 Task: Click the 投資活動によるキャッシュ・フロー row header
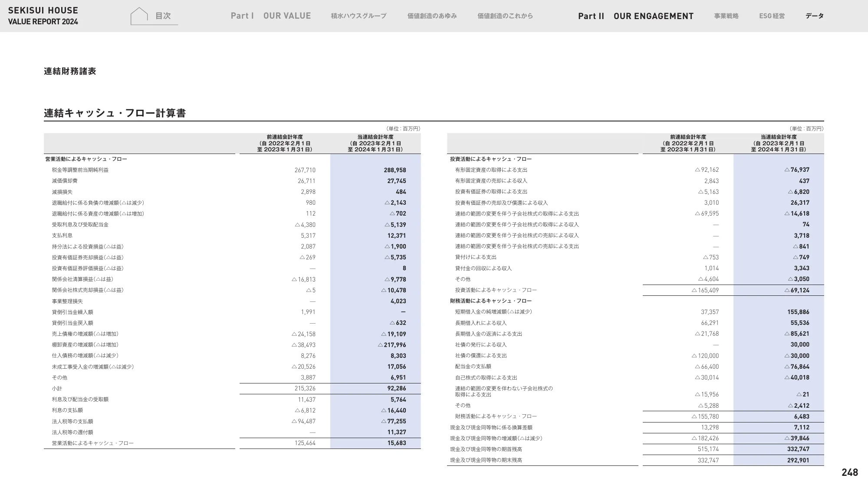[x=490, y=159]
